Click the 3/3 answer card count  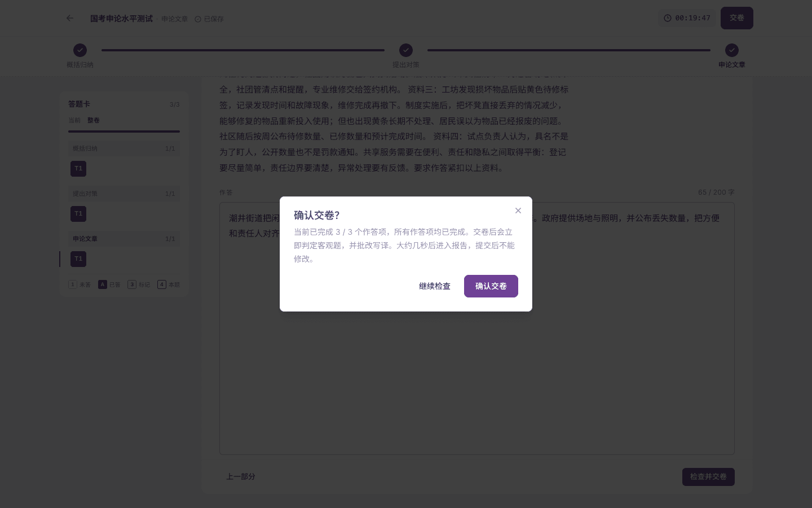tap(175, 105)
